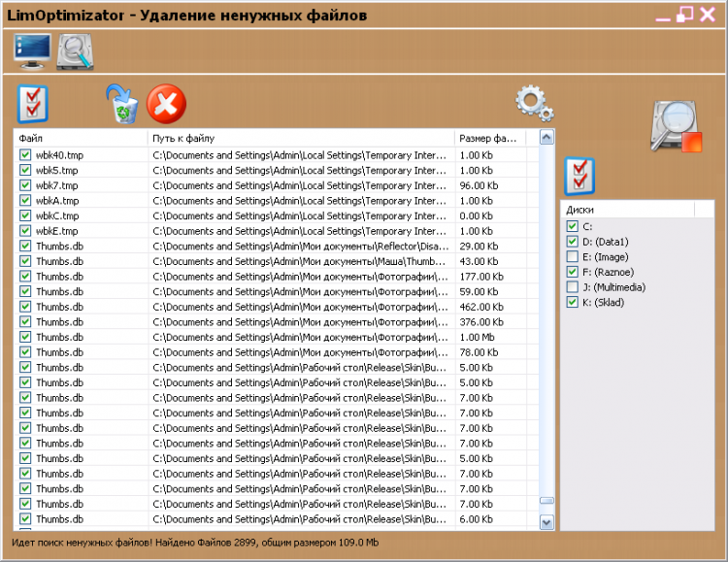Select the 1.00 Mb size cell

pos(477,337)
